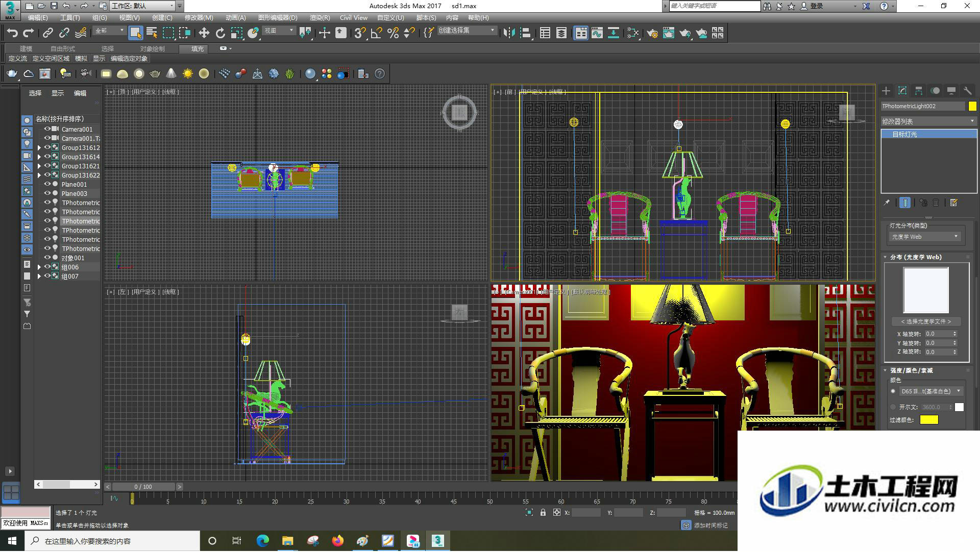Click Bind to Space Warp icon
Image resolution: width=980 pixels, height=552 pixels.
(81, 33)
